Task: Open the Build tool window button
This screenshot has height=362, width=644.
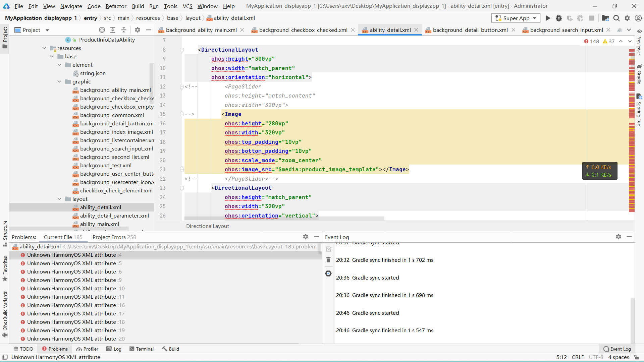Action: (170, 349)
